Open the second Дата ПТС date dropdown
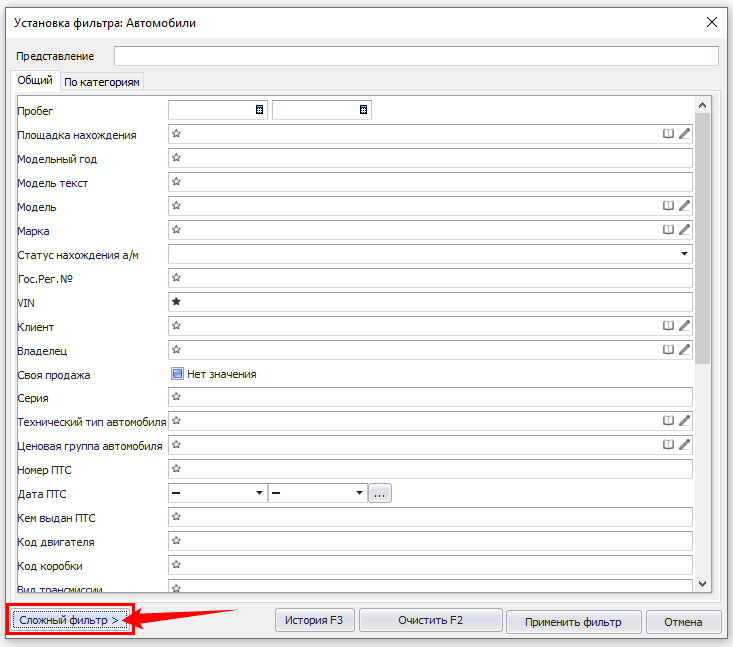 coord(359,493)
